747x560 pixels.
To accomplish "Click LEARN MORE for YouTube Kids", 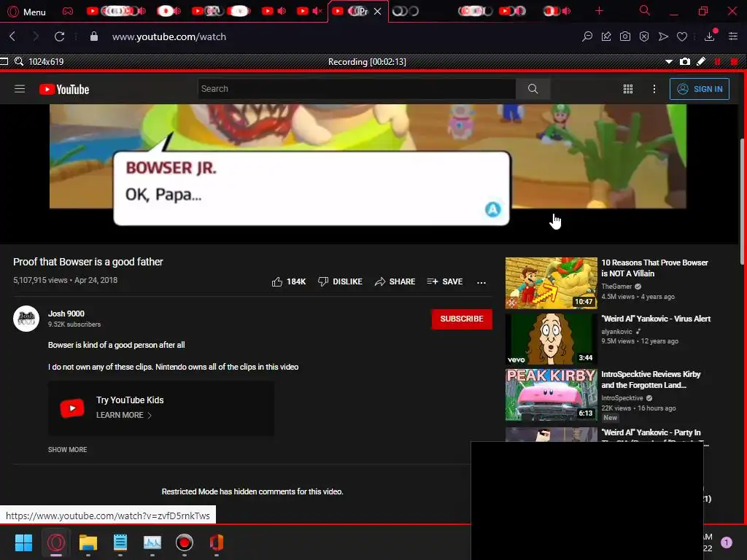I will point(123,415).
